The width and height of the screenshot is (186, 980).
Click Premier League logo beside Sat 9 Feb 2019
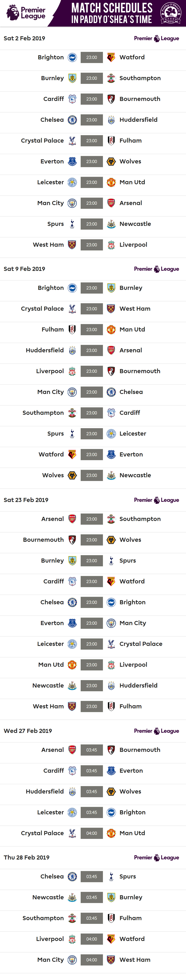[156, 269]
